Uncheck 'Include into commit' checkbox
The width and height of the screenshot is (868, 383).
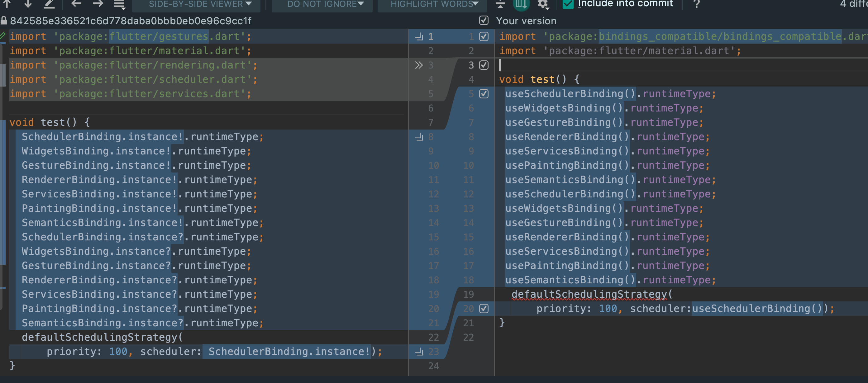point(568,4)
